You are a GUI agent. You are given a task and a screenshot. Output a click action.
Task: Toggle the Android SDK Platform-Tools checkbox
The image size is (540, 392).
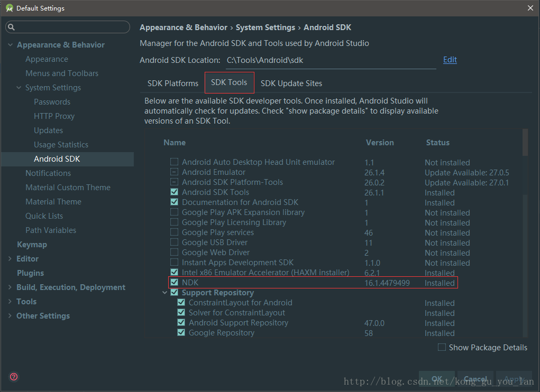(174, 182)
